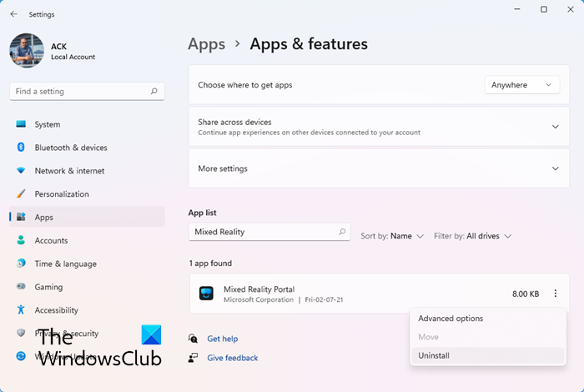Click the Mixed Reality Portal app icon

coord(206,294)
